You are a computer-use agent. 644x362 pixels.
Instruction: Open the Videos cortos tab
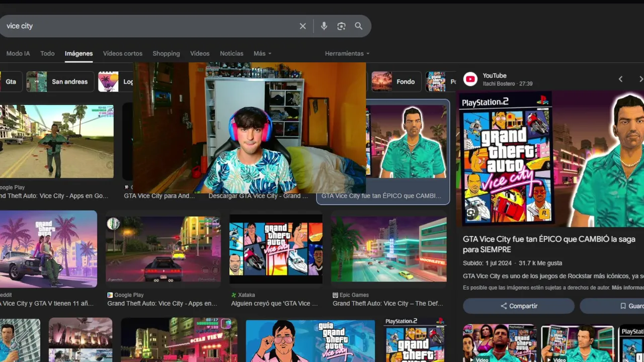click(123, 54)
